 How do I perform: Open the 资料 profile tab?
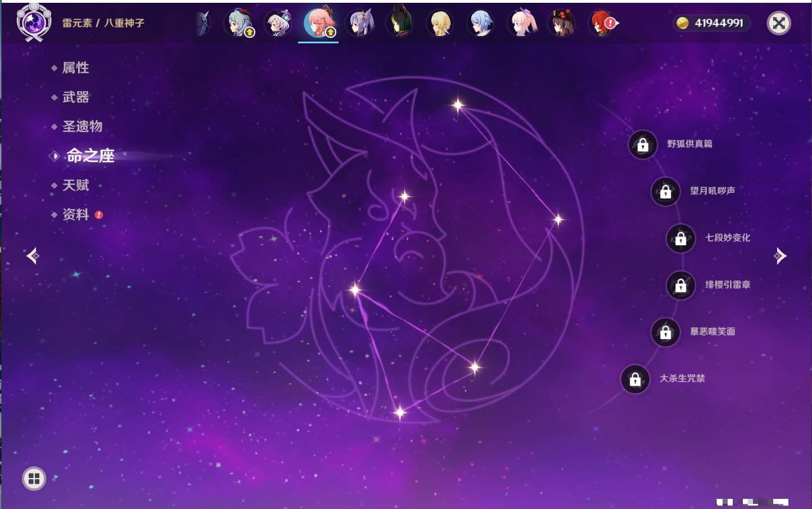pyautogui.click(x=75, y=214)
